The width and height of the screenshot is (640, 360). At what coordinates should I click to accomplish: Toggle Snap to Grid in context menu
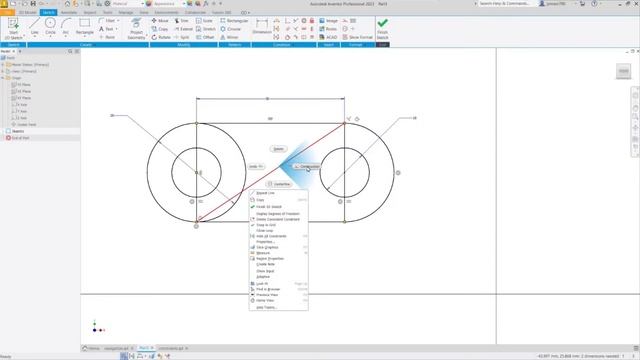pos(278,225)
